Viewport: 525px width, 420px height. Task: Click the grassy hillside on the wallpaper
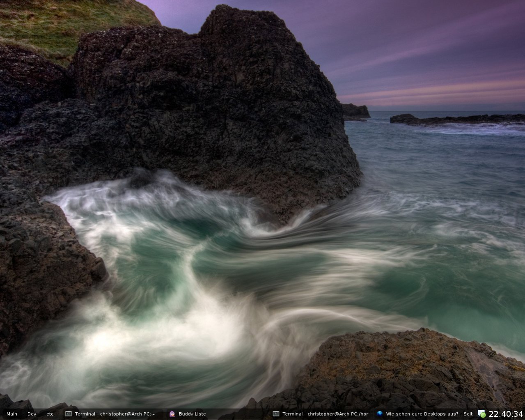(62, 25)
